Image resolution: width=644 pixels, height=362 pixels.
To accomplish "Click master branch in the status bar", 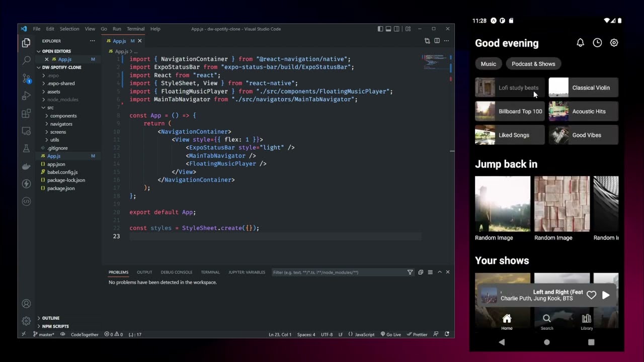I will (x=44, y=334).
